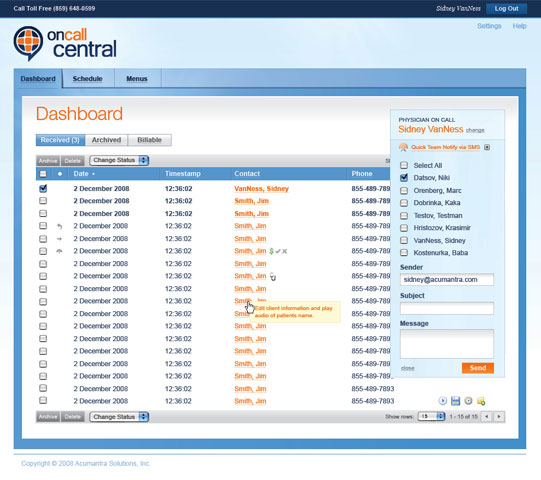Click the blue floppy disk save icon
Viewport: 541px width, 480px height.
pos(455,401)
